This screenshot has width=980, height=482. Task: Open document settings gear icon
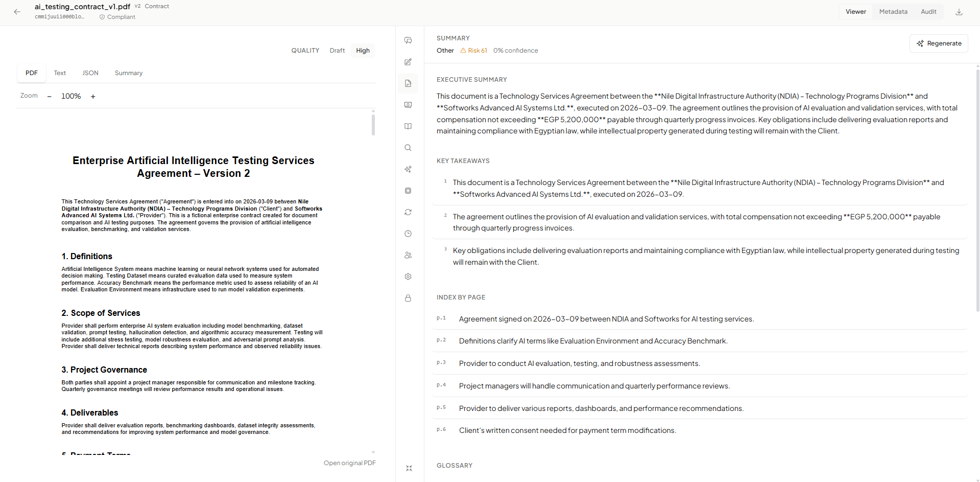(x=408, y=277)
